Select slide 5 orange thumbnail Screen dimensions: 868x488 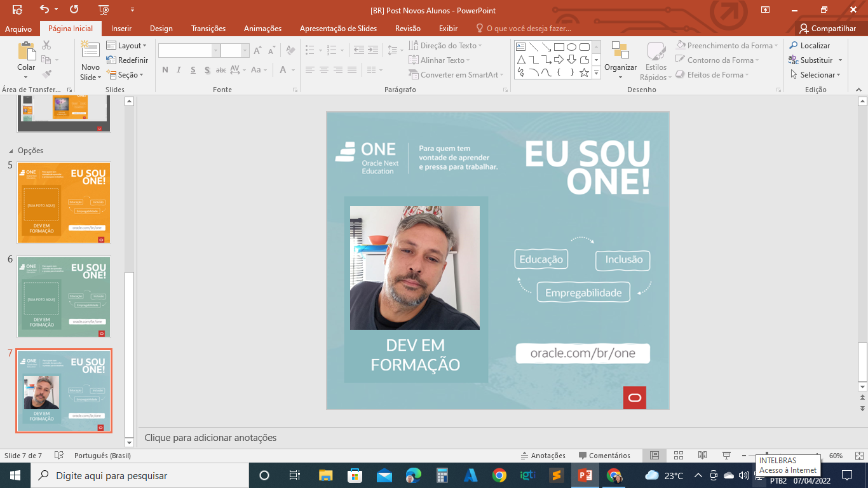pyautogui.click(x=64, y=203)
